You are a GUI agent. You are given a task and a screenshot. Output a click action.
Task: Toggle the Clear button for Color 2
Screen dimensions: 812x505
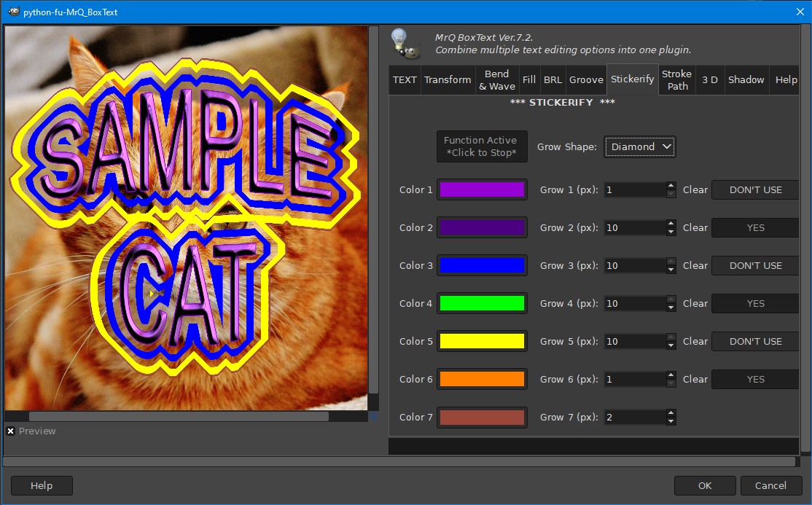[755, 227]
